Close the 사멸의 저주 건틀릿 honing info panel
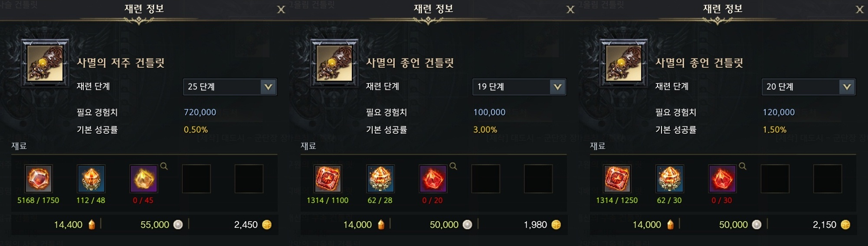 coord(281,10)
